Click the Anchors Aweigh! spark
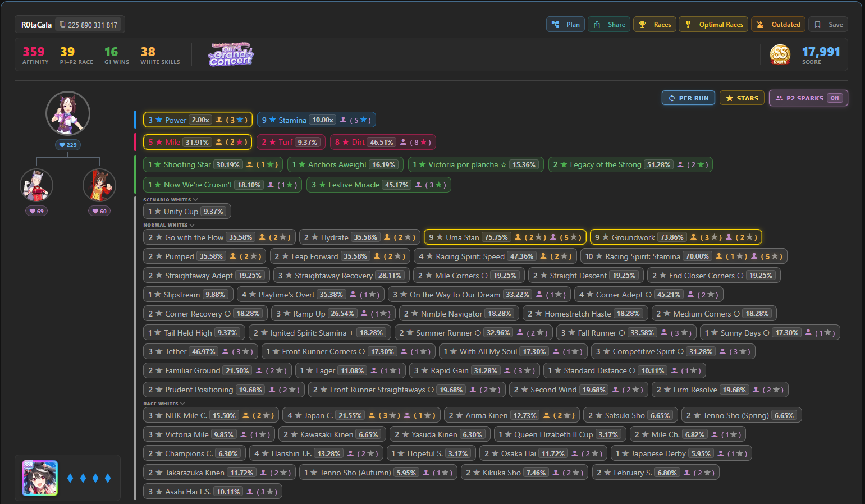 click(345, 164)
